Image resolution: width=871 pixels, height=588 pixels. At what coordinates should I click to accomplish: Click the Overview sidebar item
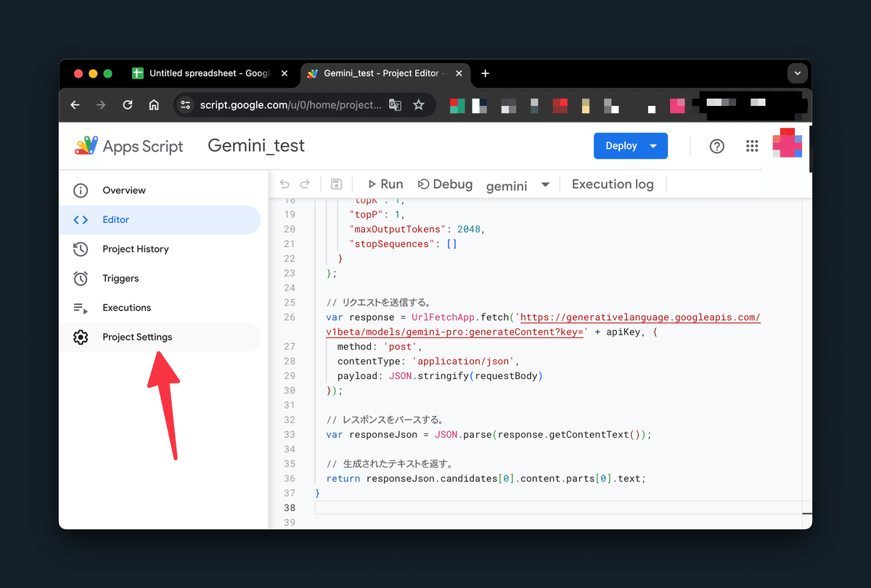click(x=160, y=190)
